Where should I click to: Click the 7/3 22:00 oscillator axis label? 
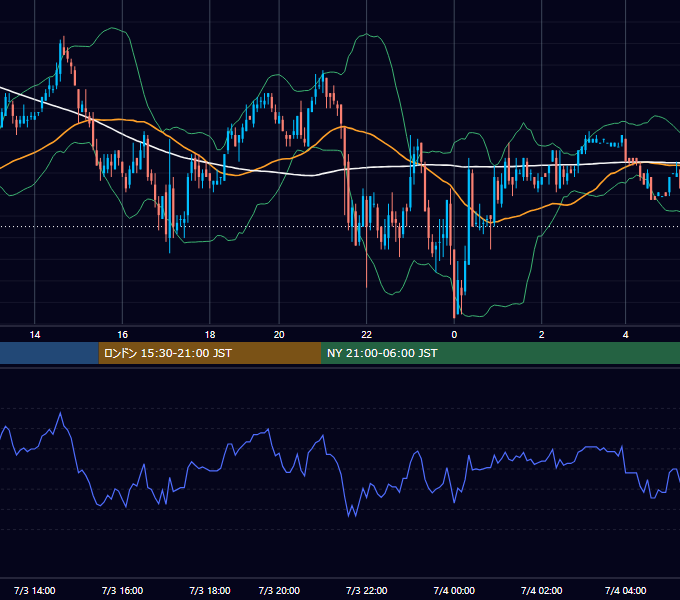tap(366, 590)
